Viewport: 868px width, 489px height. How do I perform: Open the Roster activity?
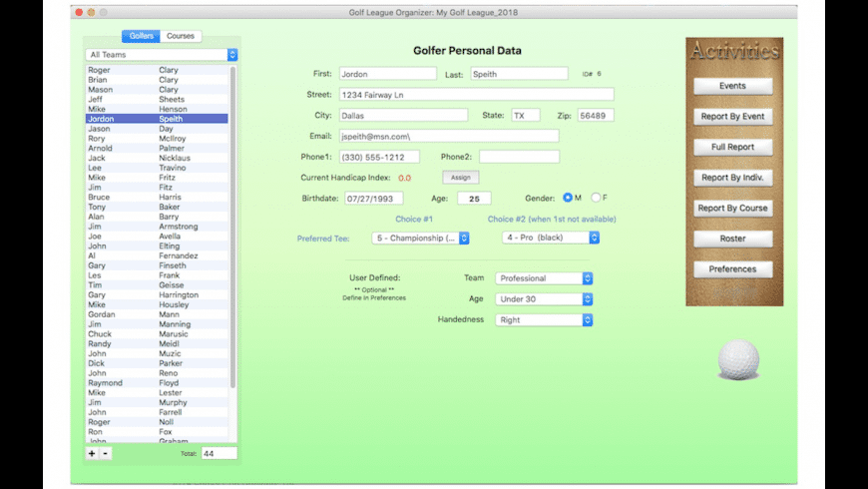point(733,239)
